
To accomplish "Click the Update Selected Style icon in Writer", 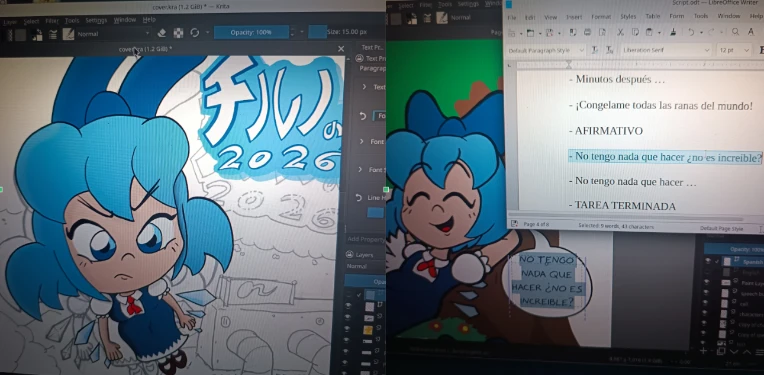I will (x=595, y=50).
